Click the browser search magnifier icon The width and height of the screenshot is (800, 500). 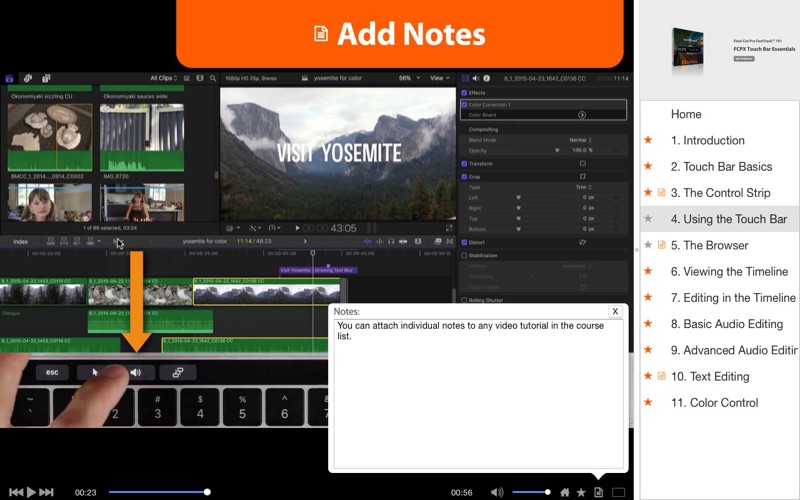click(213, 78)
